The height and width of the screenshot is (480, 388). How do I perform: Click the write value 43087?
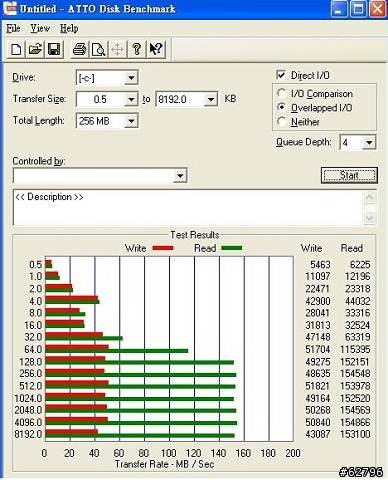coord(318,434)
